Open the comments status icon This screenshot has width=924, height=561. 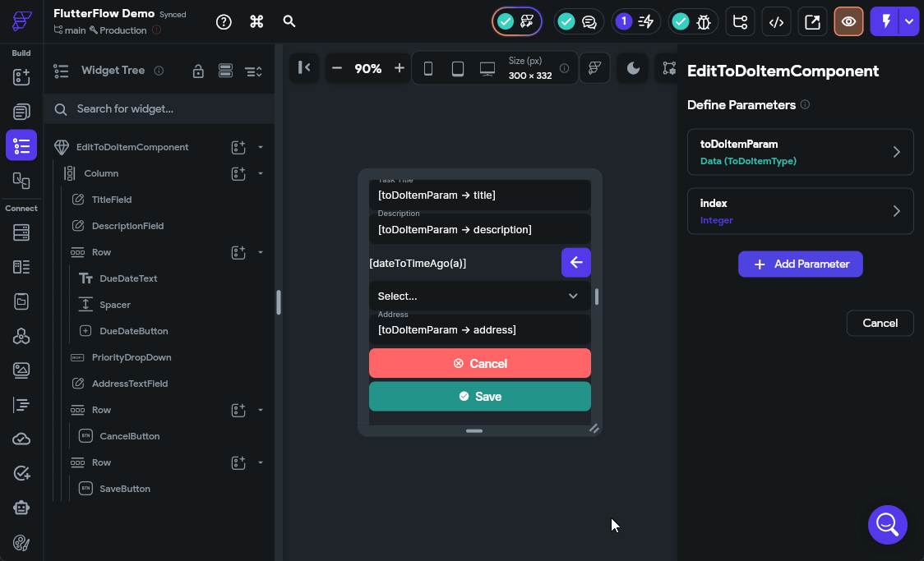click(x=578, y=22)
